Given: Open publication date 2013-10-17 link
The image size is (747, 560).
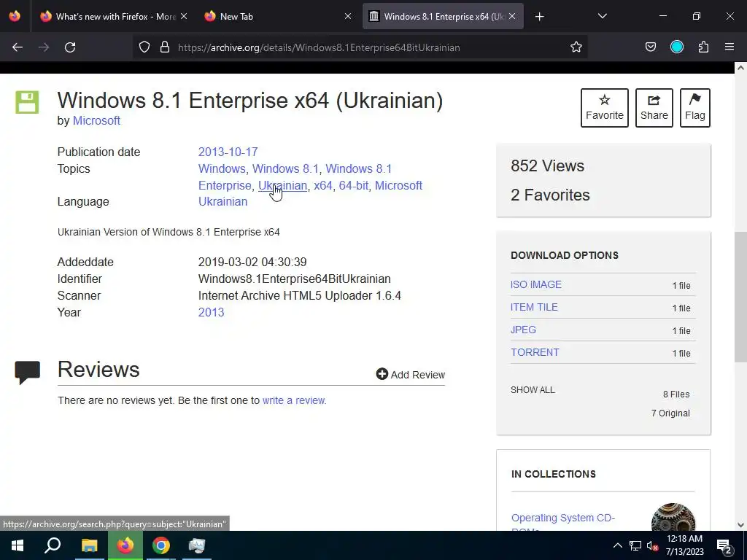Looking at the screenshot, I should point(228,152).
